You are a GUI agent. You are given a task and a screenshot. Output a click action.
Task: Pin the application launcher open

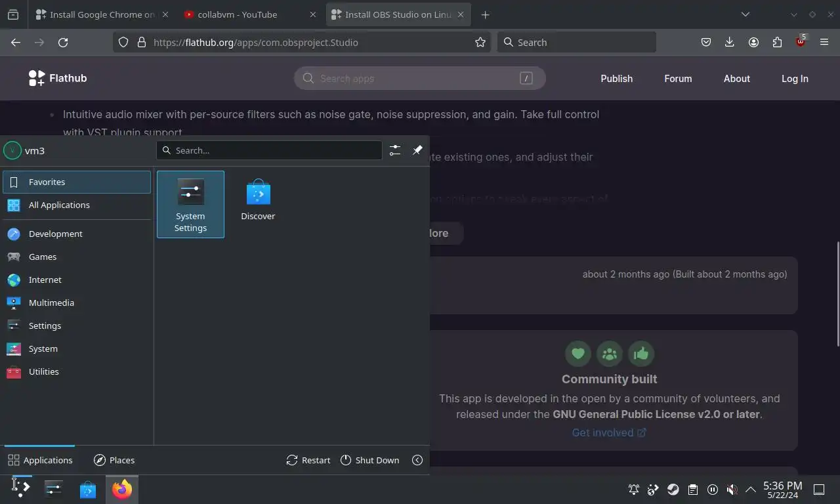417,150
